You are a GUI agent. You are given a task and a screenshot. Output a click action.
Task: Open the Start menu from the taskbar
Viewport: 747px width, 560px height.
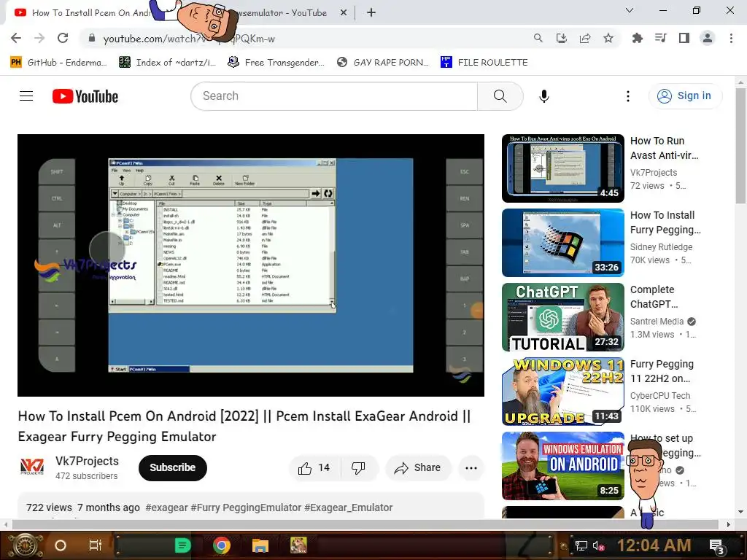pyautogui.click(x=26, y=545)
